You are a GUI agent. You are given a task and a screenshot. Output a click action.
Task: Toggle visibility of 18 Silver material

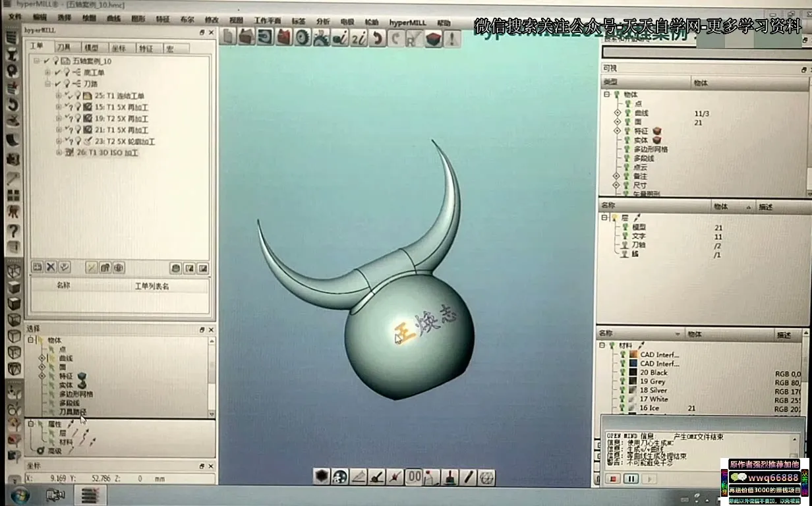click(623, 390)
